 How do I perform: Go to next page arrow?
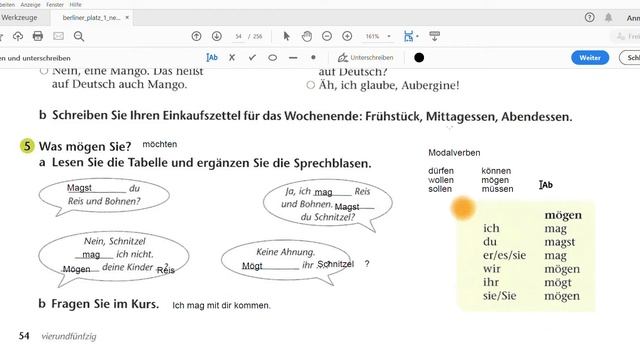pos(217,36)
